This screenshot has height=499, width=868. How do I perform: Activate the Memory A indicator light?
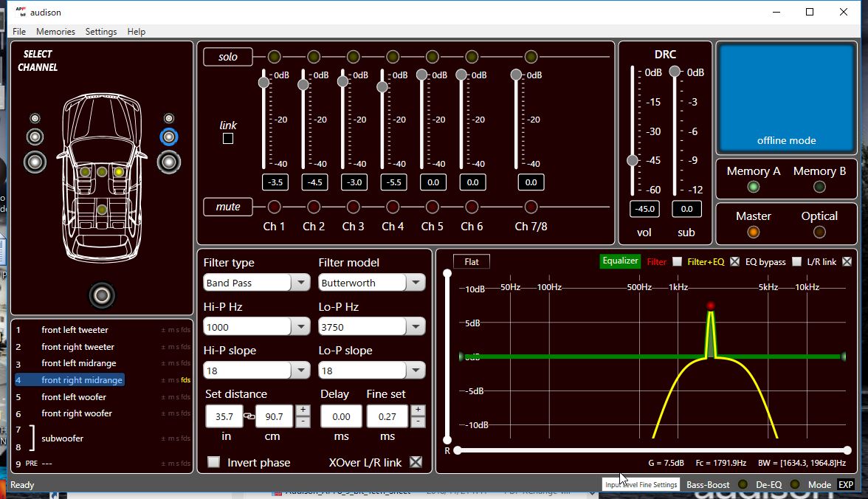pyautogui.click(x=754, y=187)
